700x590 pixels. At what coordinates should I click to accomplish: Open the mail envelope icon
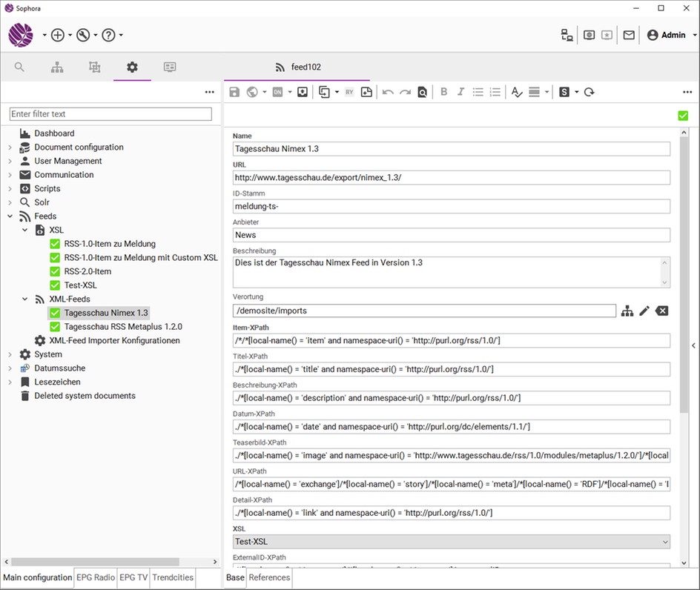(x=629, y=35)
